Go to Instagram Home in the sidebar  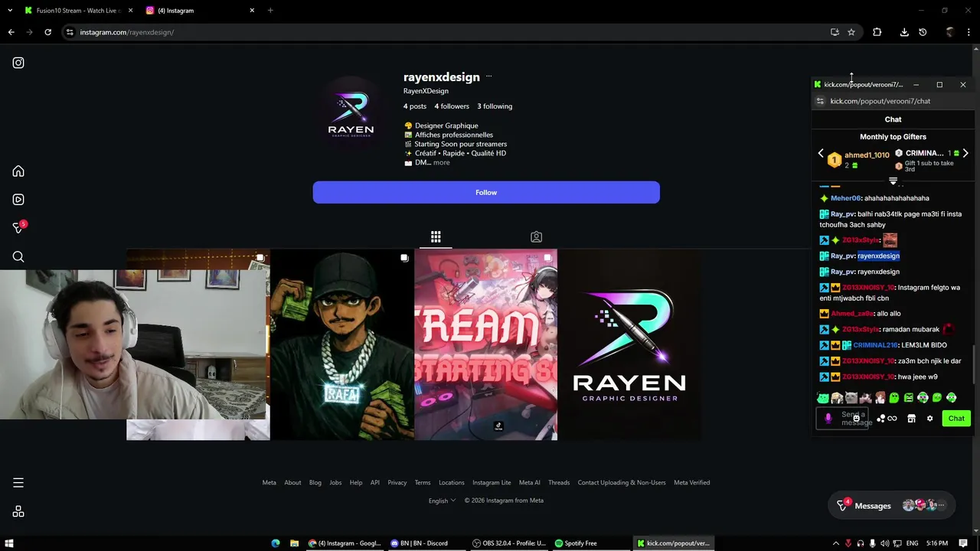coord(18,171)
